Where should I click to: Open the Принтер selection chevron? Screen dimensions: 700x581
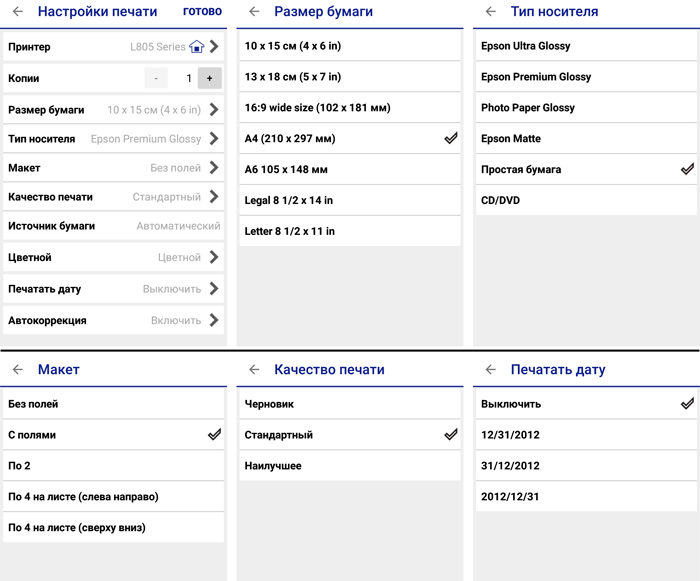(214, 46)
